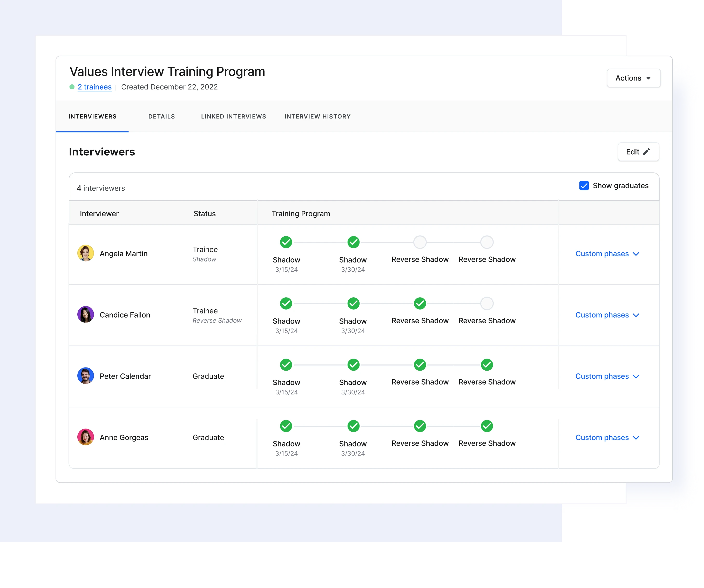The image size is (704, 588).
Task: Click Candice's pending progress node on the tracker
Action: [487, 303]
